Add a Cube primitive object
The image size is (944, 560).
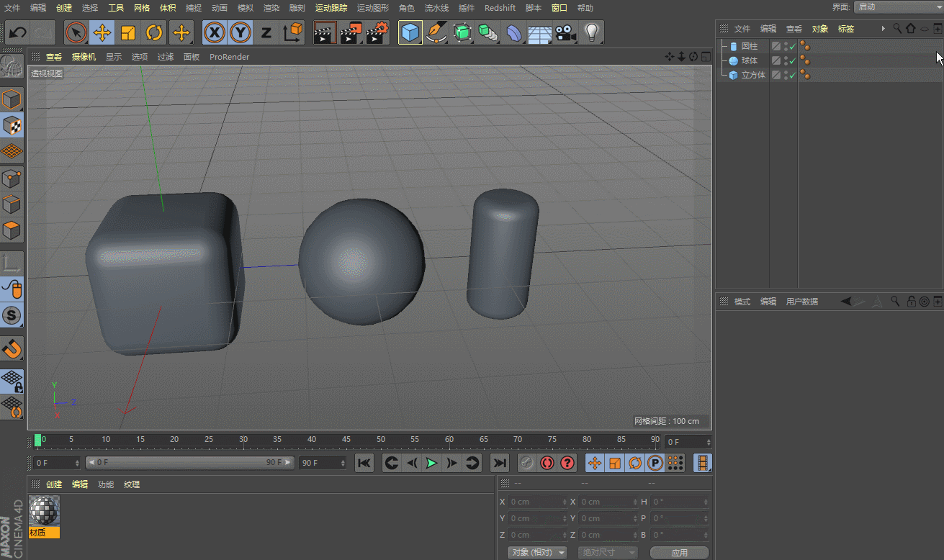click(x=410, y=32)
